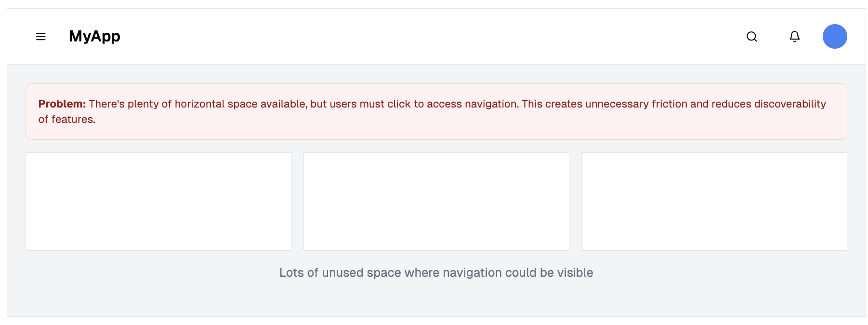This screenshot has height=325, width=868.
Task: Click the gap between bell and avatar
Action: coord(812,37)
